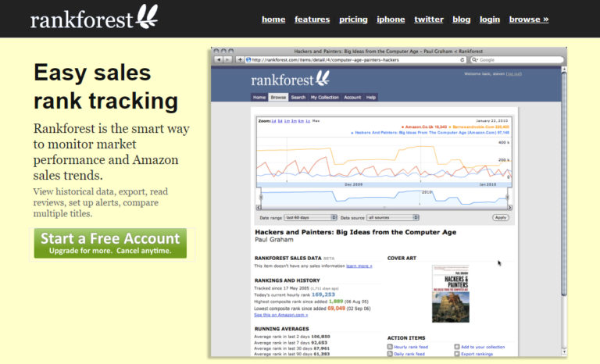Click the scroll-down arrow of the Safari window

point(563,352)
